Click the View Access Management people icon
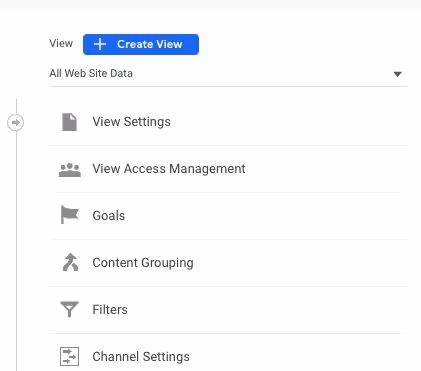Viewport: 421px width, 371px height. [x=70, y=169]
